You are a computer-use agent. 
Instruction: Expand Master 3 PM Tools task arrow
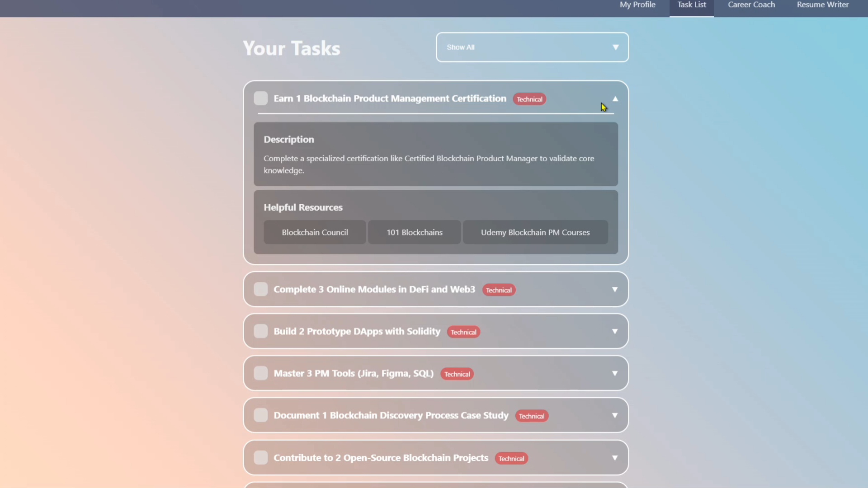614,374
